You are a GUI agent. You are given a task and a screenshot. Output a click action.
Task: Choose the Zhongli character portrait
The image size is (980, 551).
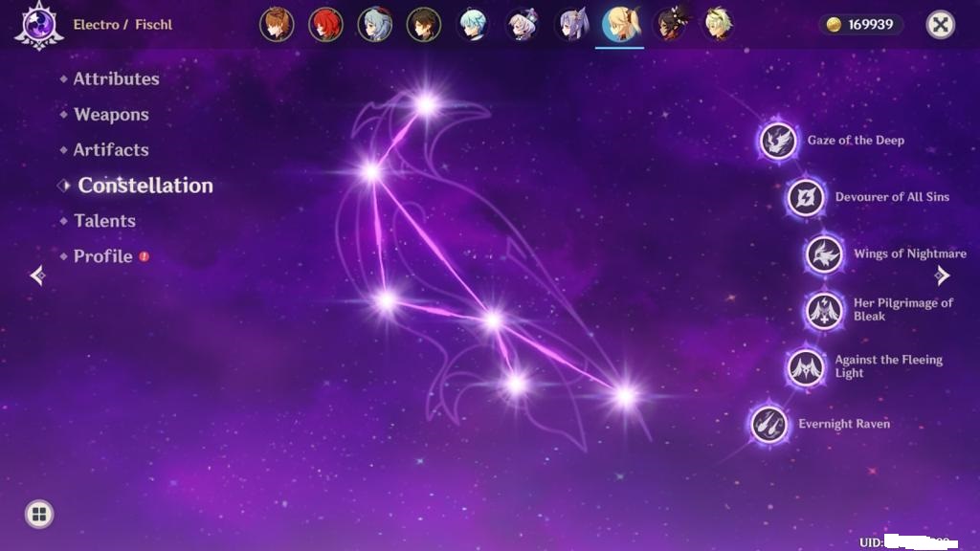click(x=424, y=25)
